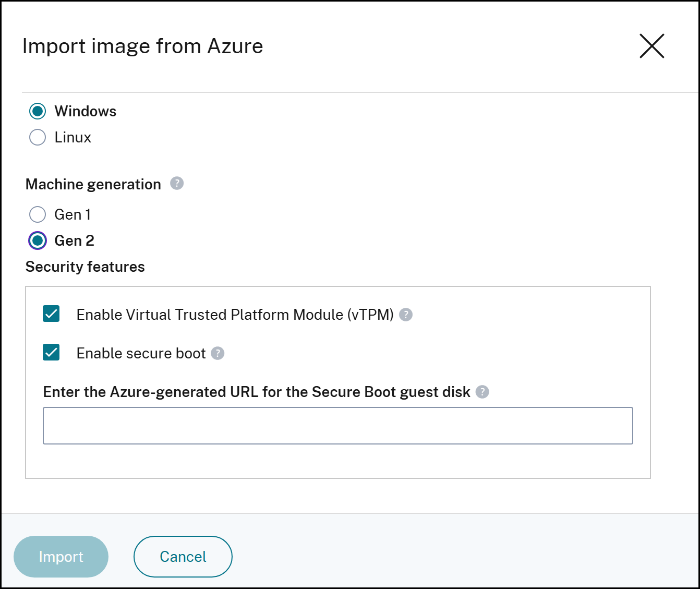
Task: Choose the Gen 2 machine generation
Action: click(x=38, y=241)
